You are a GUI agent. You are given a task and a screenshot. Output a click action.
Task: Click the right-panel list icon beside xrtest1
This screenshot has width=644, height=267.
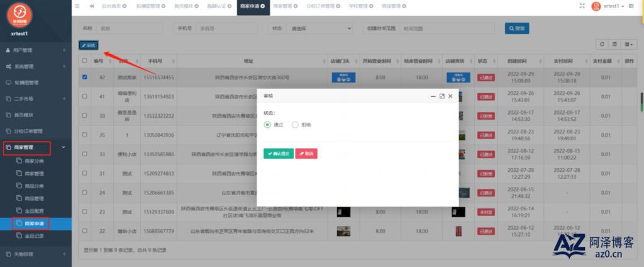(x=631, y=6)
